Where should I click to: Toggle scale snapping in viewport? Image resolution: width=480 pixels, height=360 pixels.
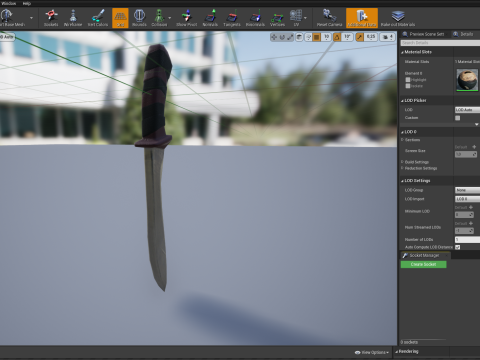pyautogui.click(x=359, y=37)
